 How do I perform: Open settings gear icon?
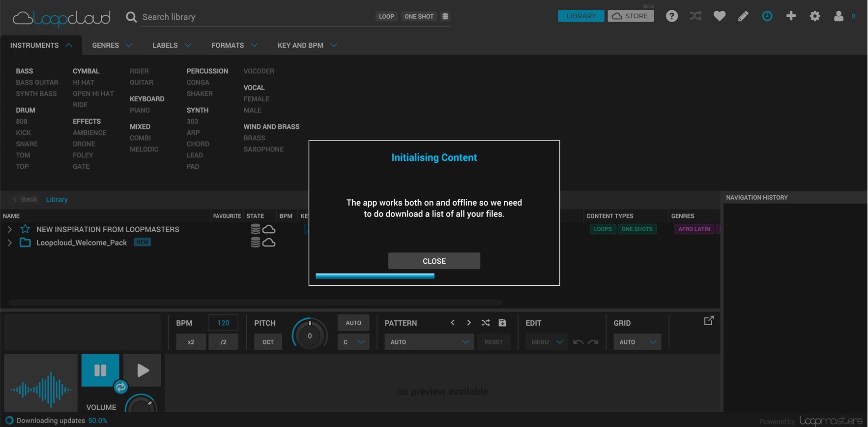[815, 16]
